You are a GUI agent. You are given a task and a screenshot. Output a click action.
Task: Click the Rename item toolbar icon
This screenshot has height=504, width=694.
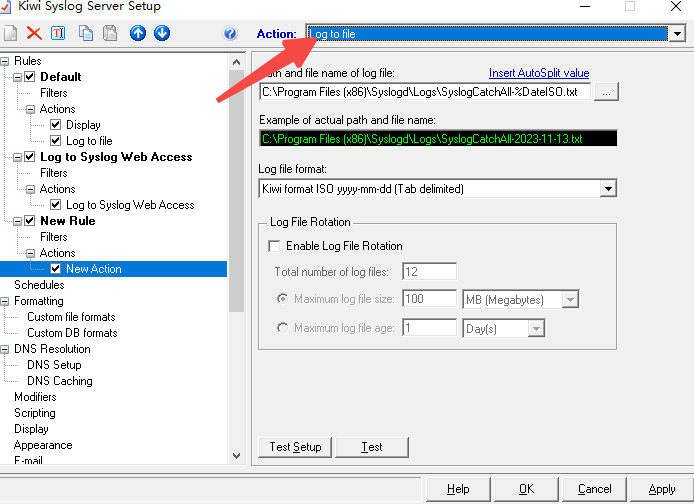click(x=58, y=33)
